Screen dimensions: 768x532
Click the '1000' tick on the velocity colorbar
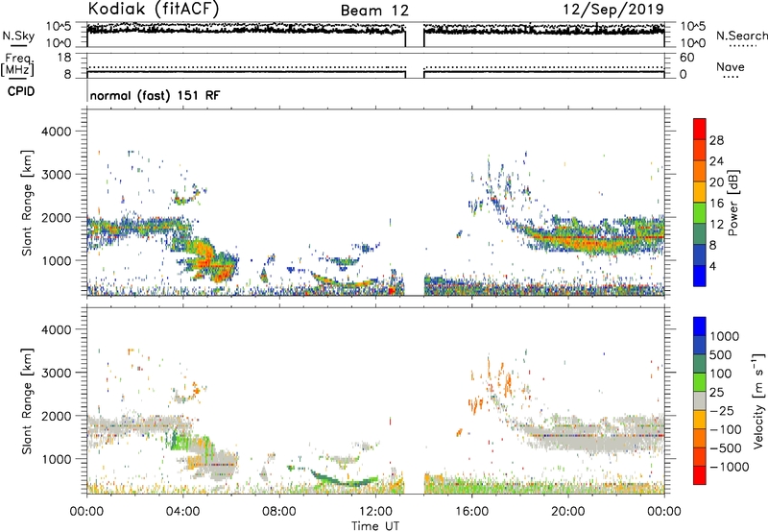click(x=725, y=336)
